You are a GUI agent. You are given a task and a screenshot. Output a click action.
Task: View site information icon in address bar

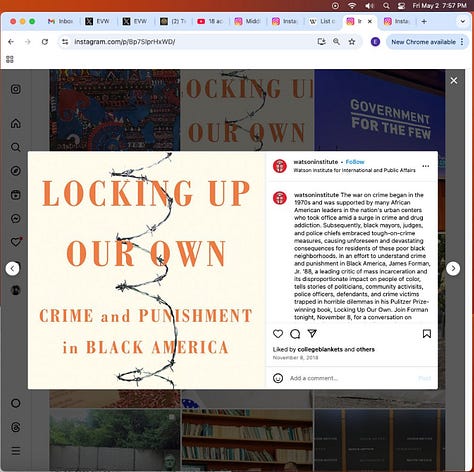point(65,42)
